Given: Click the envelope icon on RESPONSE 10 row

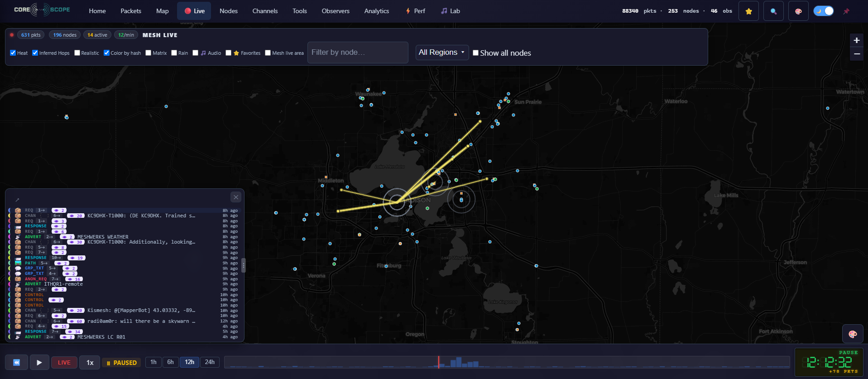Looking at the screenshot, I should pyautogui.click(x=18, y=258).
